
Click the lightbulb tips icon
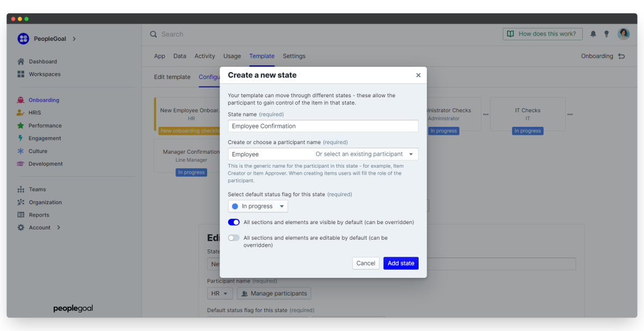point(606,34)
